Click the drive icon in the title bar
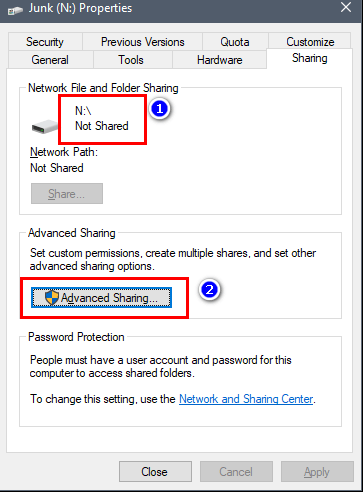The height and width of the screenshot is (492, 363). pos(15,11)
